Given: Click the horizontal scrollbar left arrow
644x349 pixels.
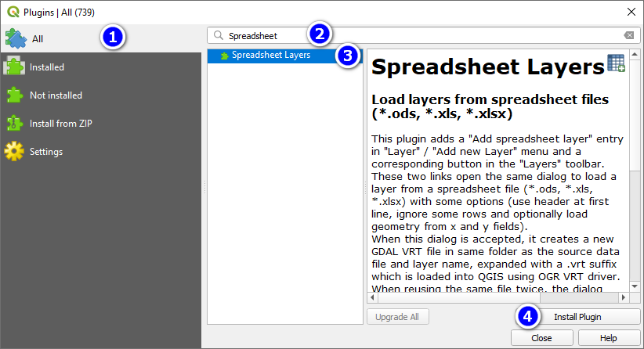Looking at the screenshot, I should [x=372, y=297].
